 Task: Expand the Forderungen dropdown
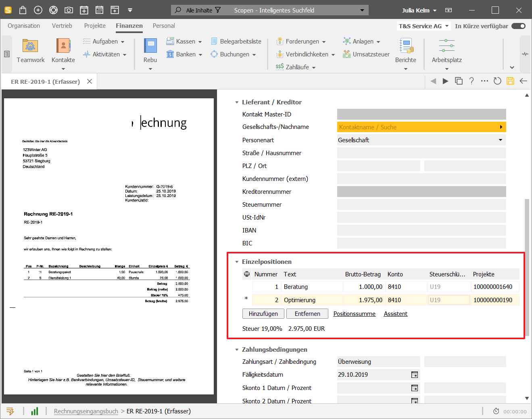point(324,42)
